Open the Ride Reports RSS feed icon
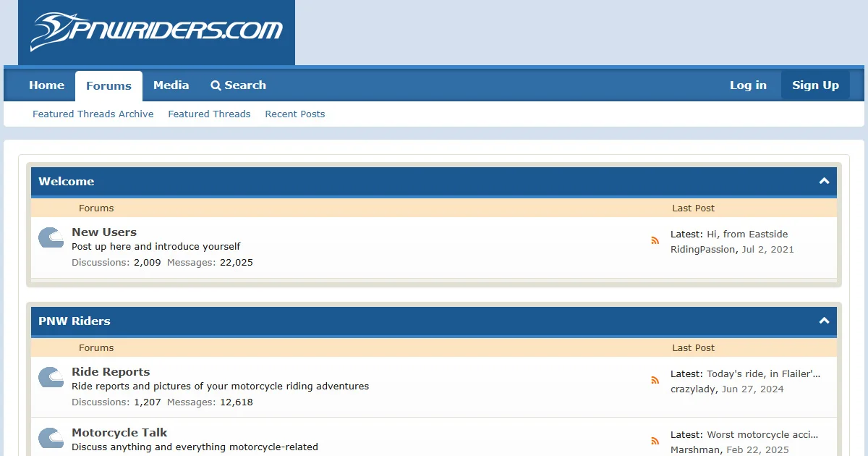868x456 pixels. (655, 381)
